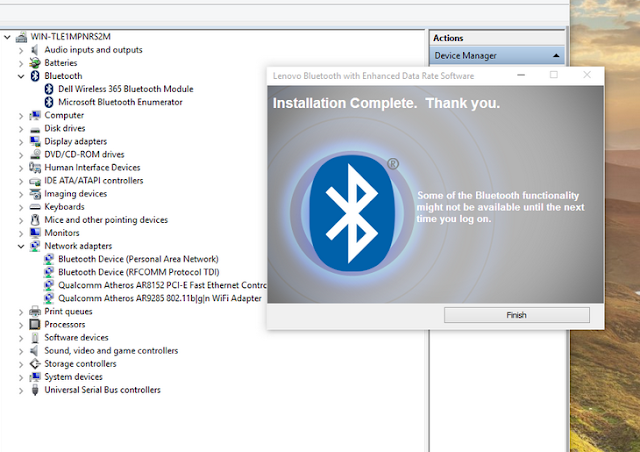Click the DVD/CD-ROM drives icon

pos(35,154)
